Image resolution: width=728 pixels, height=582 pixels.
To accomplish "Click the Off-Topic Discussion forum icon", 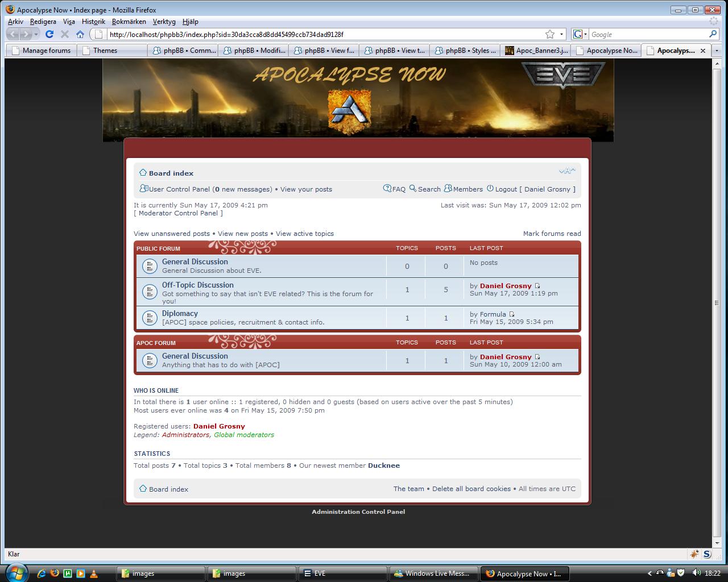I will [149, 292].
